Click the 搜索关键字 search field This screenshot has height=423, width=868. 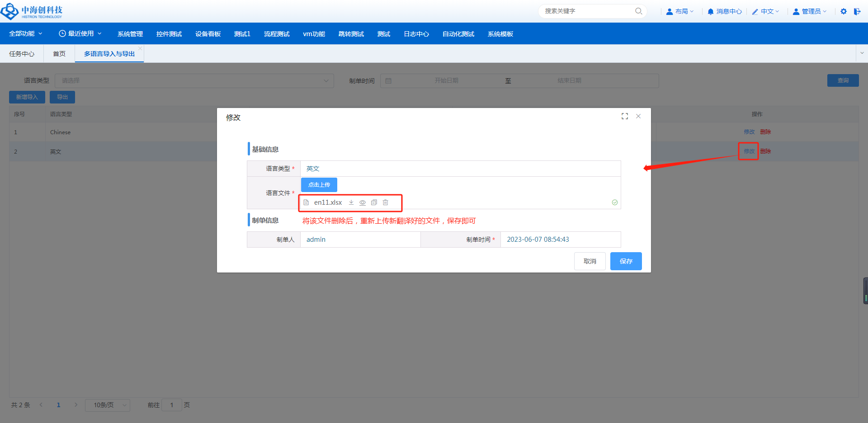(x=587, y=11)
